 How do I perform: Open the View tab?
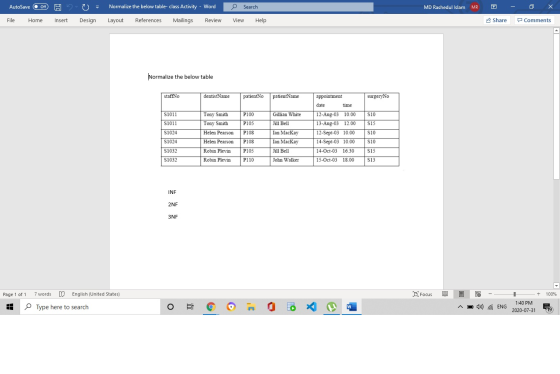pyautogui.click(x=238, y=20)
